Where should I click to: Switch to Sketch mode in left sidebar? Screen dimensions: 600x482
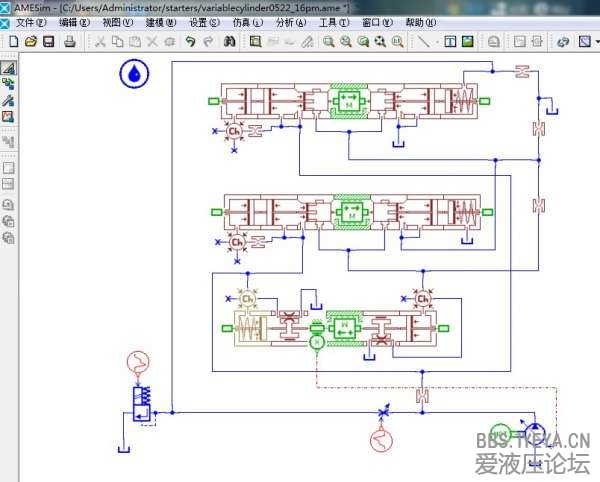point(8,69)
